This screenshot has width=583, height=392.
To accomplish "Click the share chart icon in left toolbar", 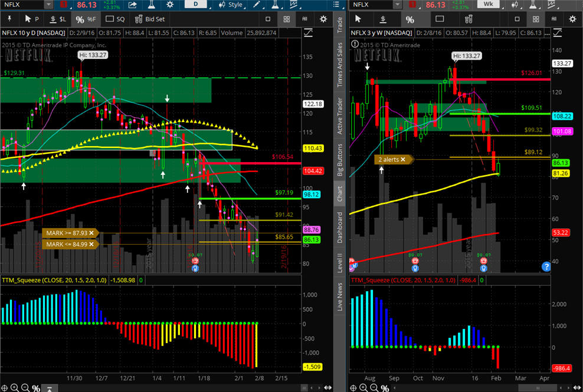I will [x=133, y=5].
